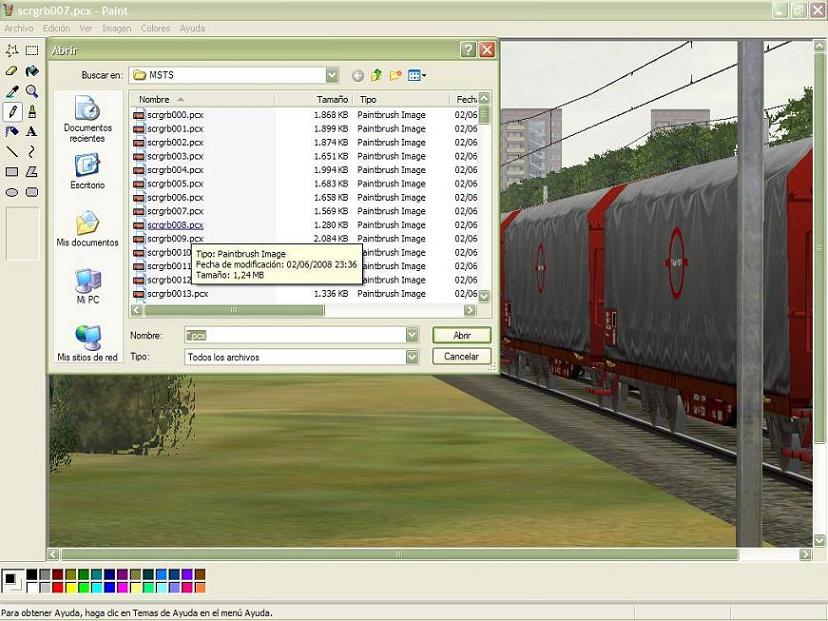Pick the bright red color swatch
Screen dimensions: 828x621
tap(58, 587)
